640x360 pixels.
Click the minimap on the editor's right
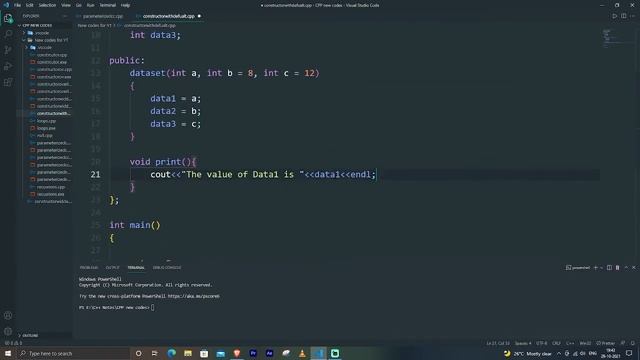point(618,38)
